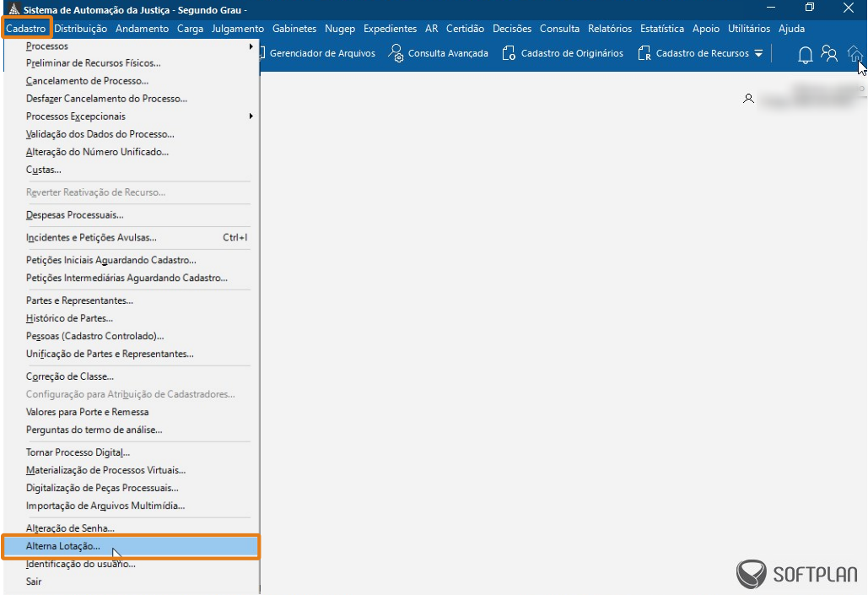This screenshot has height=595, width=868.
Task: Go to home via house icon
Action: [855, 54]
